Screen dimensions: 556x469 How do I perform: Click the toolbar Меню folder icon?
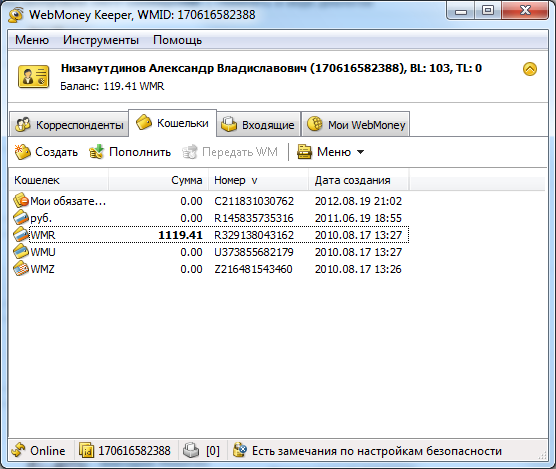pos(304,152)
